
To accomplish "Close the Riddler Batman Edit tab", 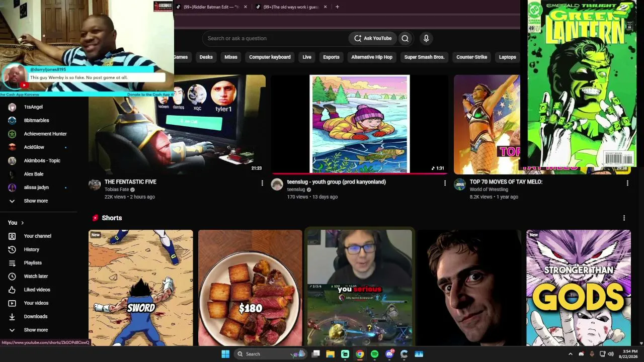I will point(246,7).
